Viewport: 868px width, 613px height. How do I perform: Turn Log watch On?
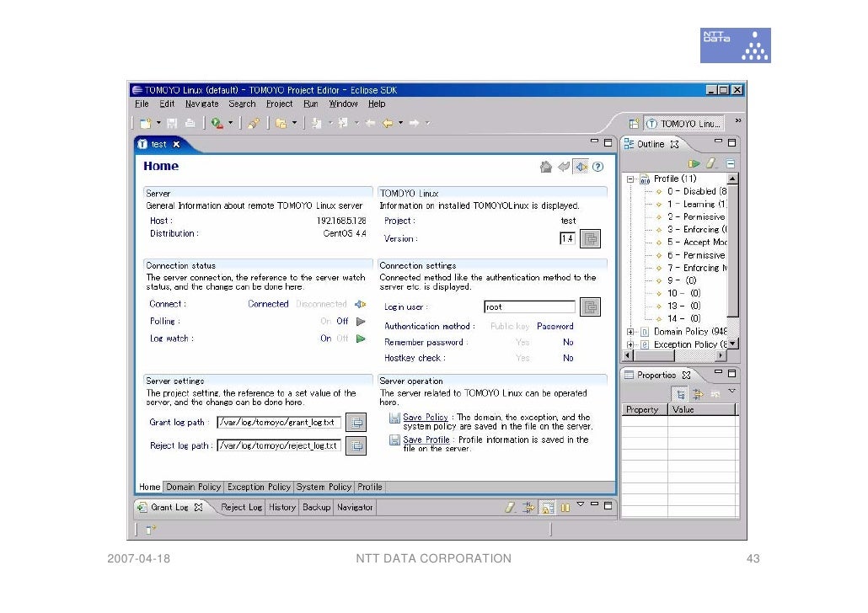[x=325, y=338]
